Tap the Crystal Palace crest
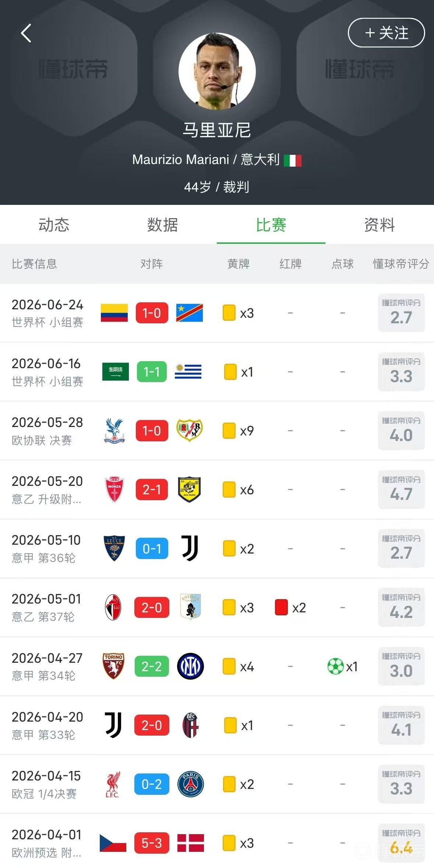Image resolution: width=434 pixels, height=868 pixels. [114, 431]
